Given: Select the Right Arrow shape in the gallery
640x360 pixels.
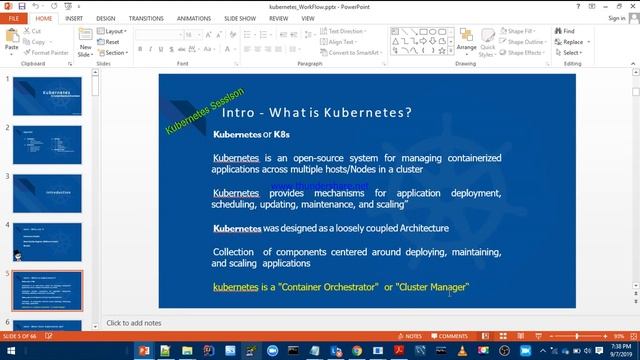Looking at the screenshot, I should tap(423, 41).
